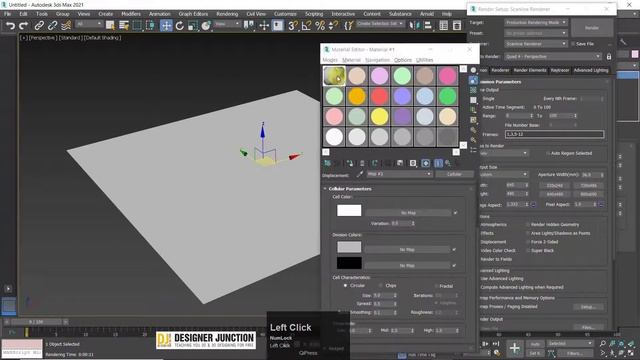Click the Align tool icon
The height and width of the screenshot is (360, 640).
point(428,26)
